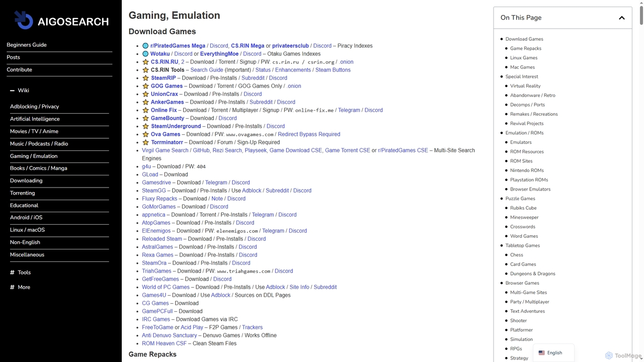Click the star icon beside Online Fix

tap(145, 110)
